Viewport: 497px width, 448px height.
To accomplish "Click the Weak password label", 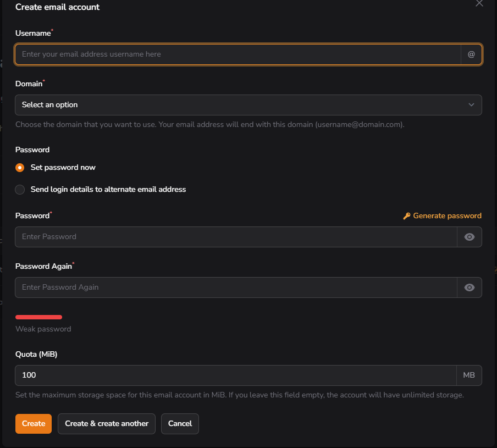I will [43, 329].
